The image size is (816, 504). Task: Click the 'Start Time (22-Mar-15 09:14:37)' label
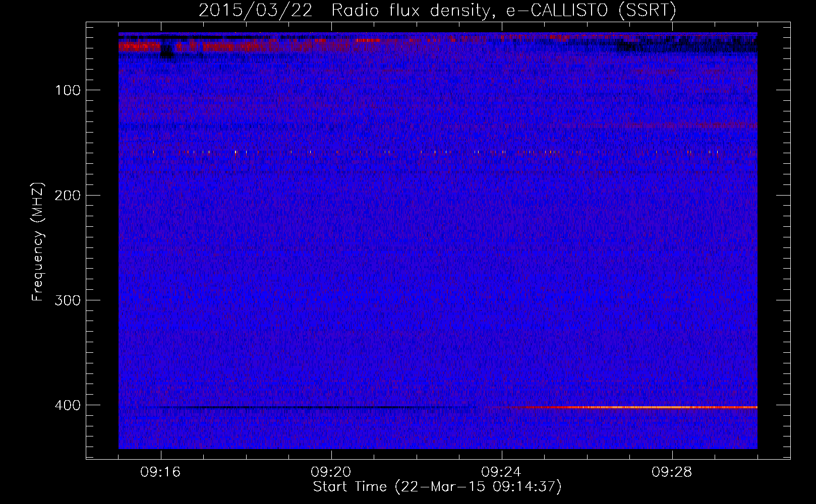coord(437,487)
